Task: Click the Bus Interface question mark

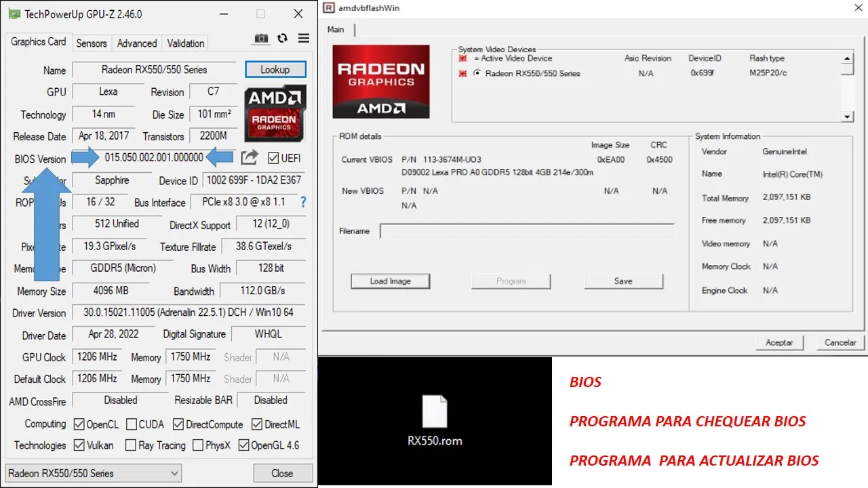Action: coord(303,202)
